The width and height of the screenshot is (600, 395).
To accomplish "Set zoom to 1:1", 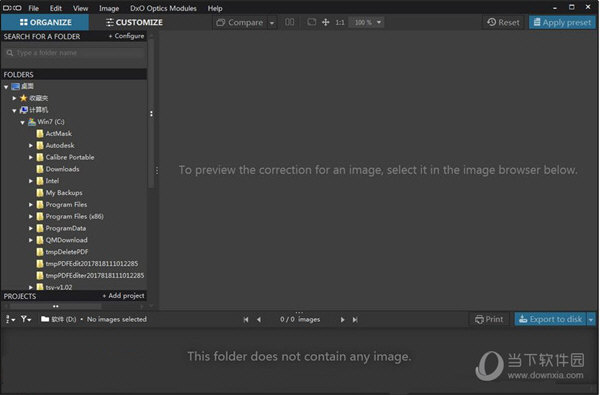I will 340,23.
